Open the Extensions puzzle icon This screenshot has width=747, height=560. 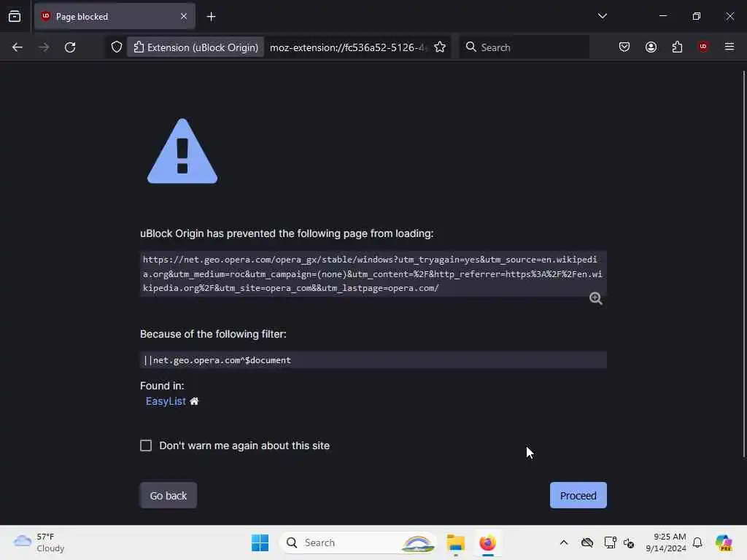[677, 47]
